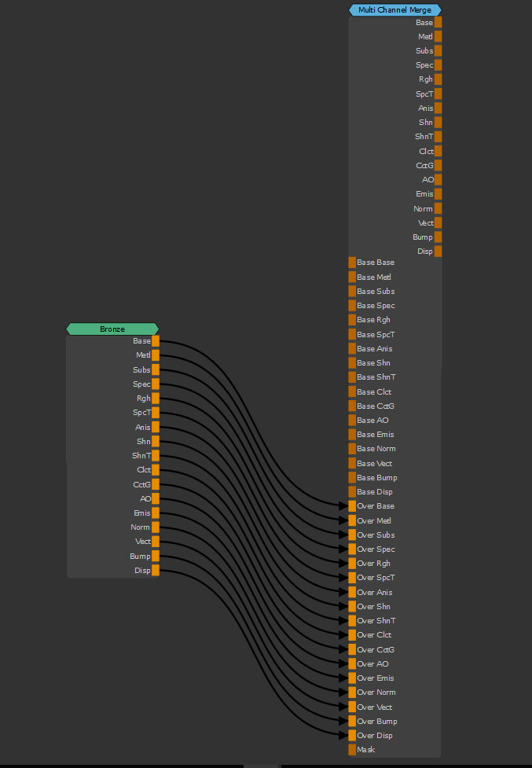The width and height of the screenshot is (532, 768).
Task: Click the Mask input port on merge node
Action: [352, 750]
